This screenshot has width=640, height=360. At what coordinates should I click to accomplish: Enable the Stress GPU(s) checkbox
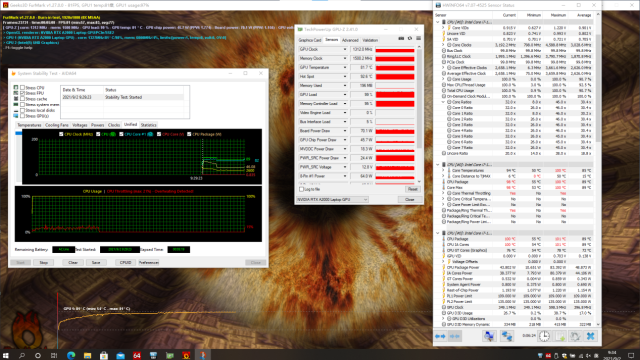coord(22,116)
